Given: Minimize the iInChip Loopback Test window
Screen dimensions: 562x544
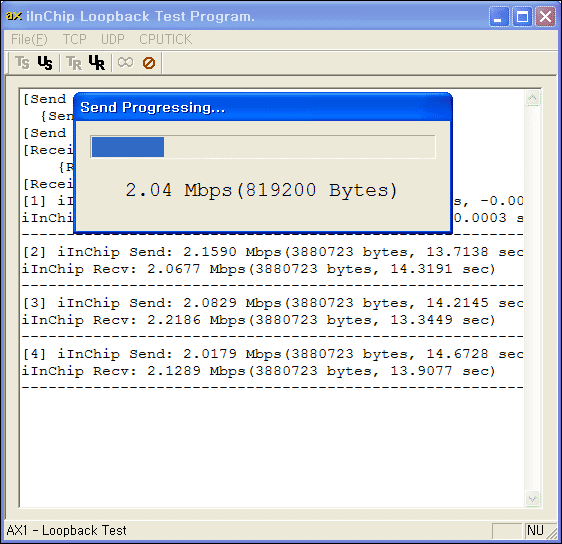Looking at the screenshot, I should click(x=499, y=16).
